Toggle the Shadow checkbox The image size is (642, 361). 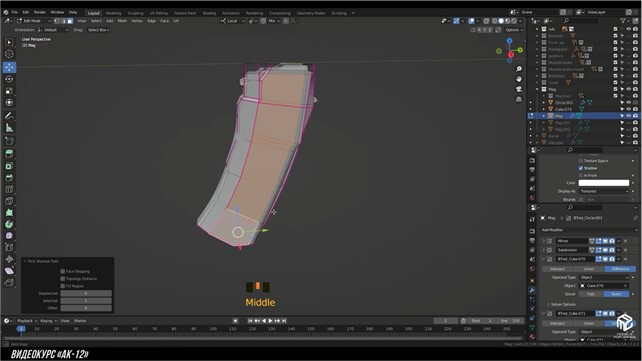tap(581, 168)
